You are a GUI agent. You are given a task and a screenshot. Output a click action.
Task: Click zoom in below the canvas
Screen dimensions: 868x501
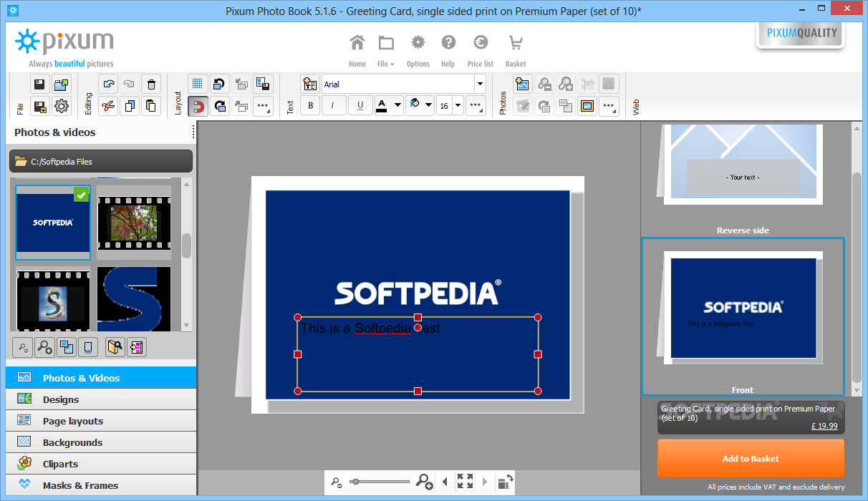pyautogui.click(x=424, y=482)
